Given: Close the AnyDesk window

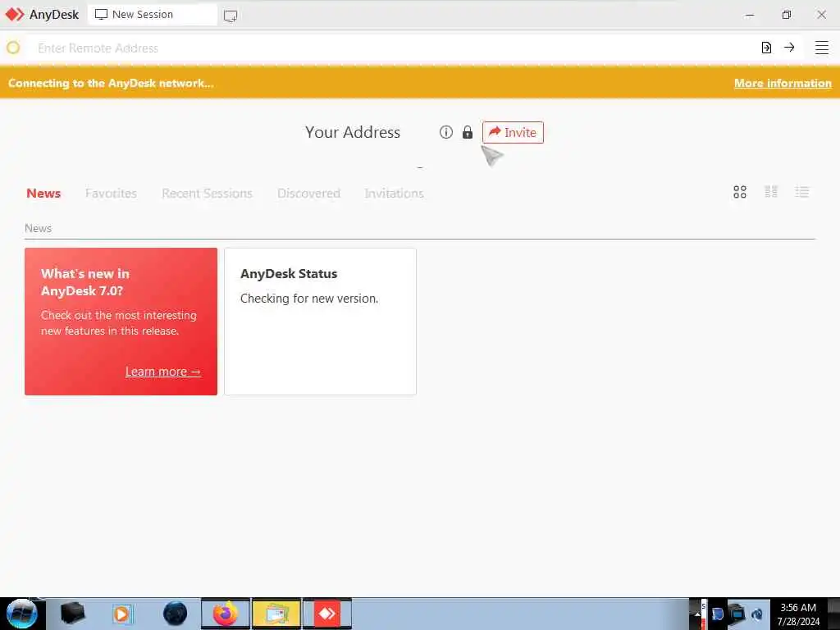Looking at the screenshot, I should pos(821,15).
